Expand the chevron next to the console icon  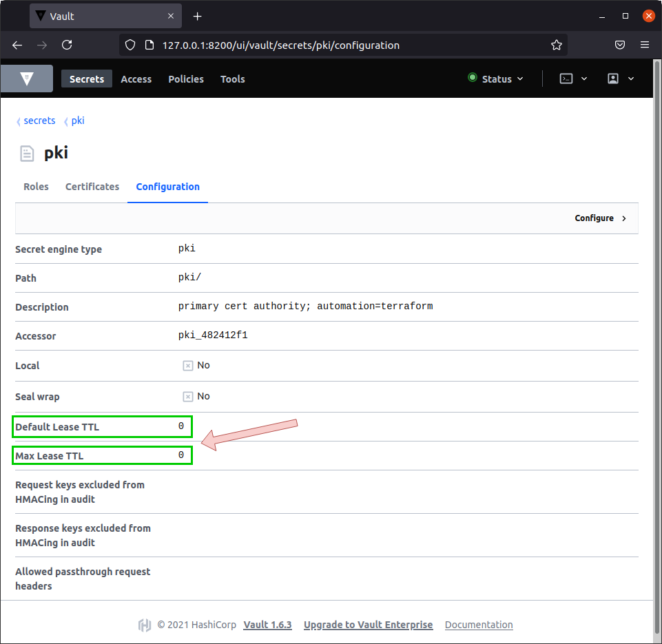pyautogui.click(x=582, y=79)
